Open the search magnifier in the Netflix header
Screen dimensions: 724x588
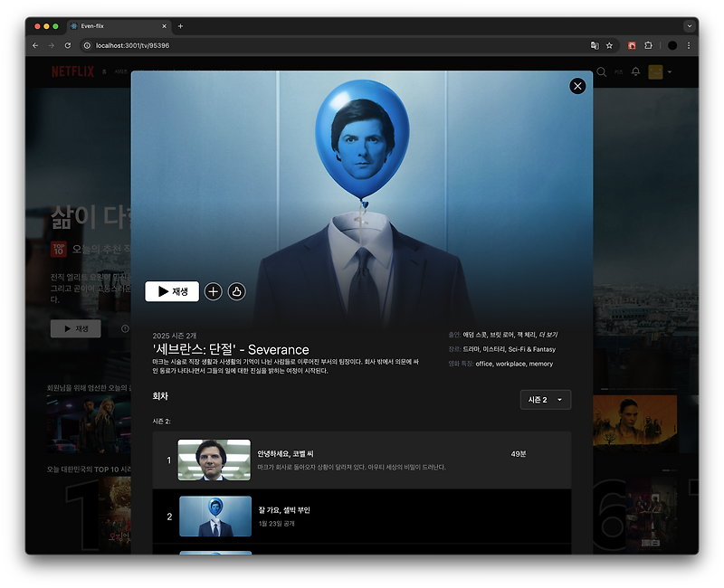(x=601, y=72)
